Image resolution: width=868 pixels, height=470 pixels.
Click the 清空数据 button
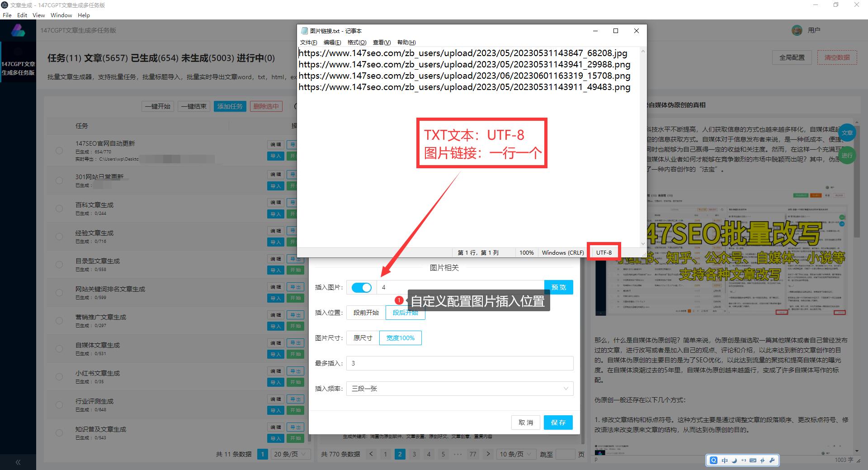point(837,57)
